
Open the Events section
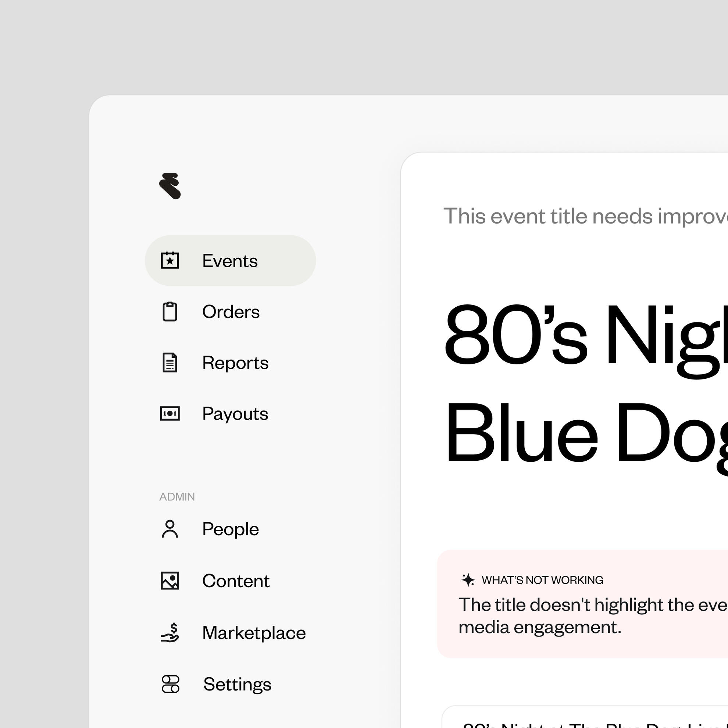pos(230,260)
